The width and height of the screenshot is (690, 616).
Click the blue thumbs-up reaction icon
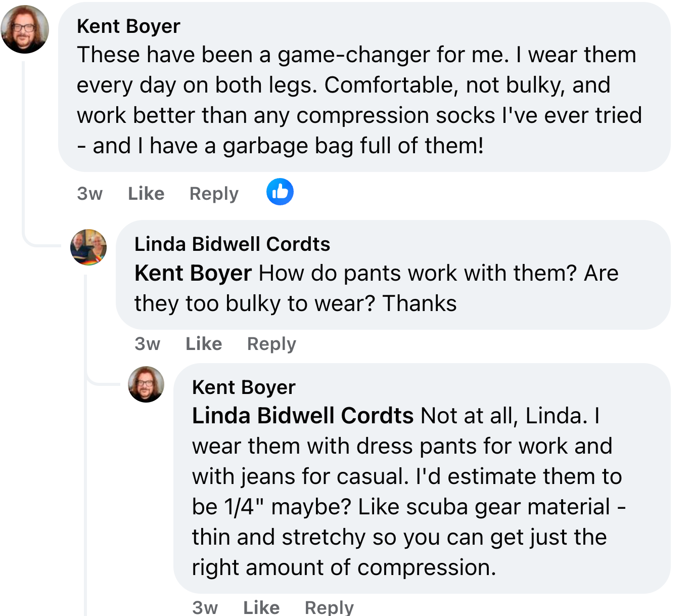click(280, 192)
